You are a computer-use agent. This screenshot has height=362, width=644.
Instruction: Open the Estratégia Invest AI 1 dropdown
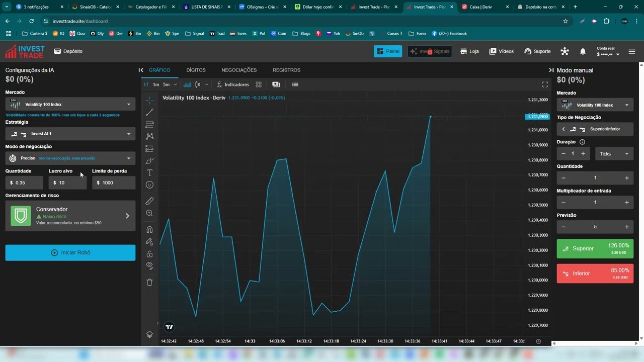[x=70, y=134]
